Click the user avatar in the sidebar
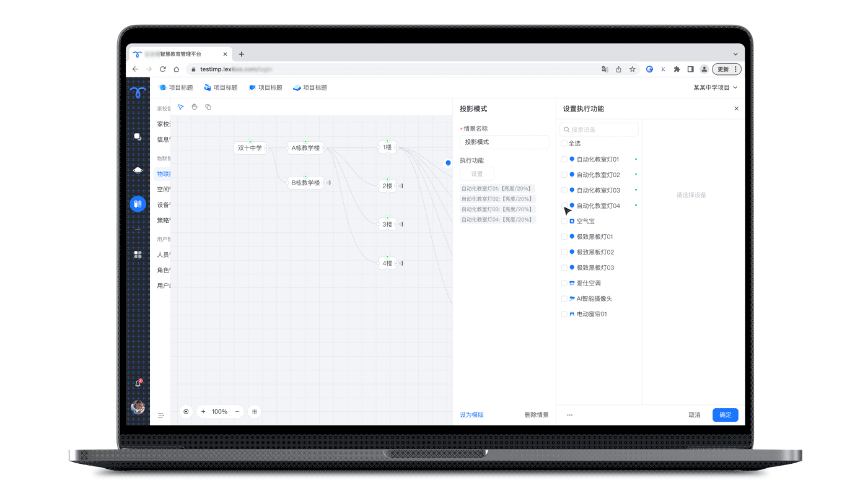The image size is (868, 488). click(138, 407)
